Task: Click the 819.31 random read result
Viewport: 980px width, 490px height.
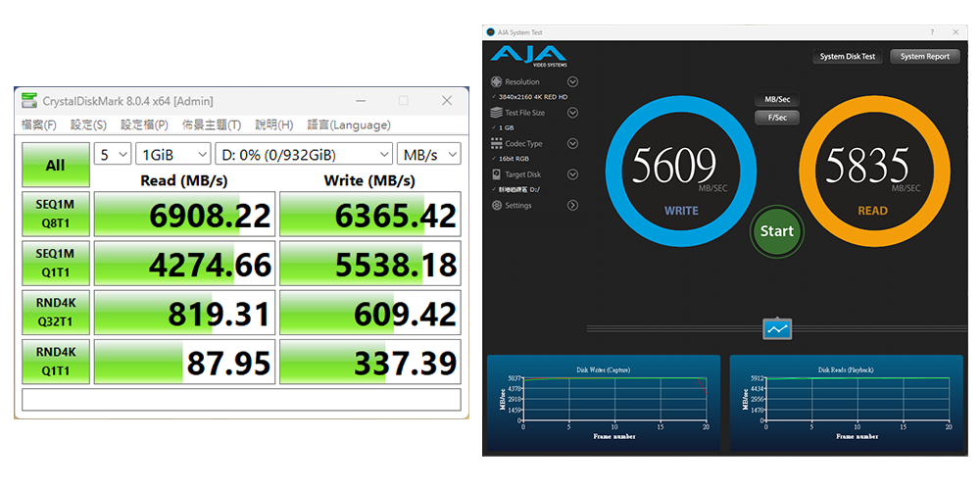Action: pos(185,313)
